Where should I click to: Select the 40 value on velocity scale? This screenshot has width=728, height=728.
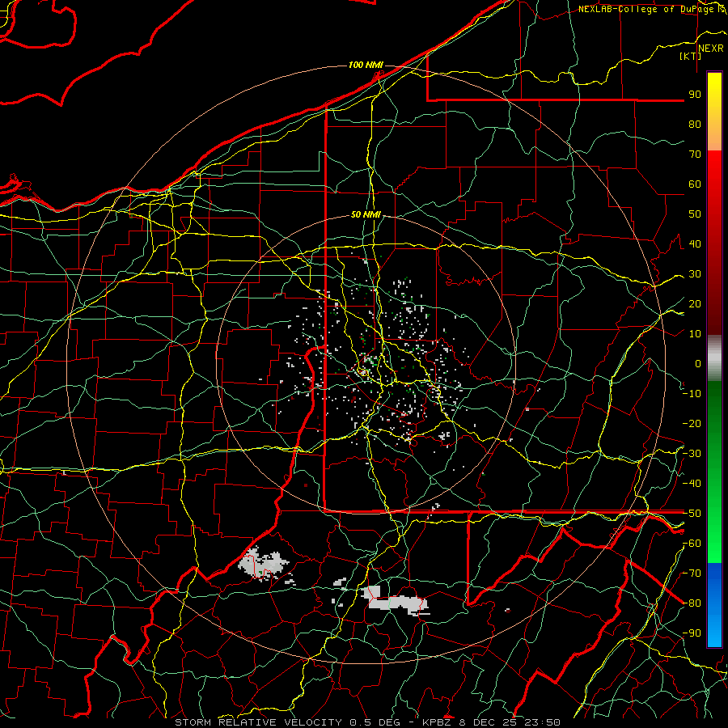pos(695,244)
